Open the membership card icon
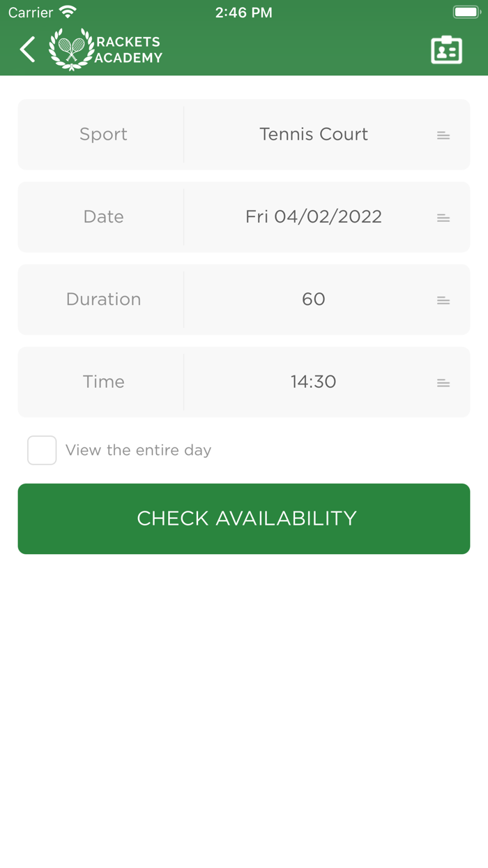Viewport: 488px width, 868px height. click(x=446, y=50)
